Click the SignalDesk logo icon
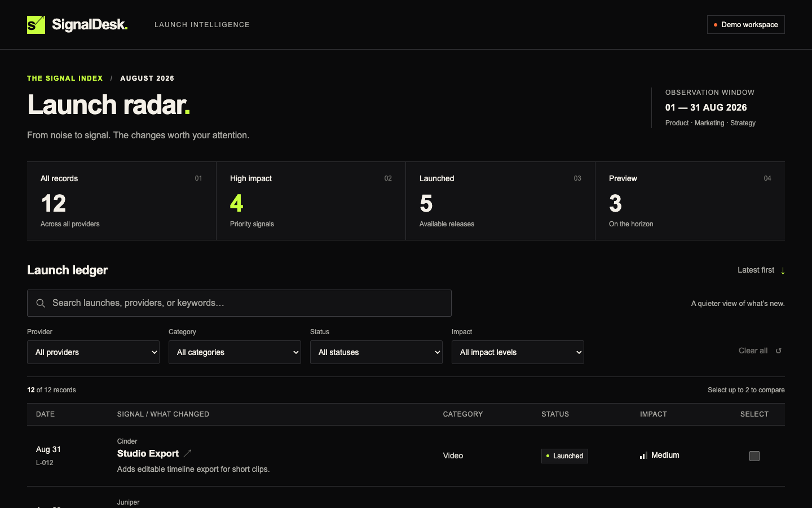The height and width of the screenshot is (508, 812). point(36,25)
